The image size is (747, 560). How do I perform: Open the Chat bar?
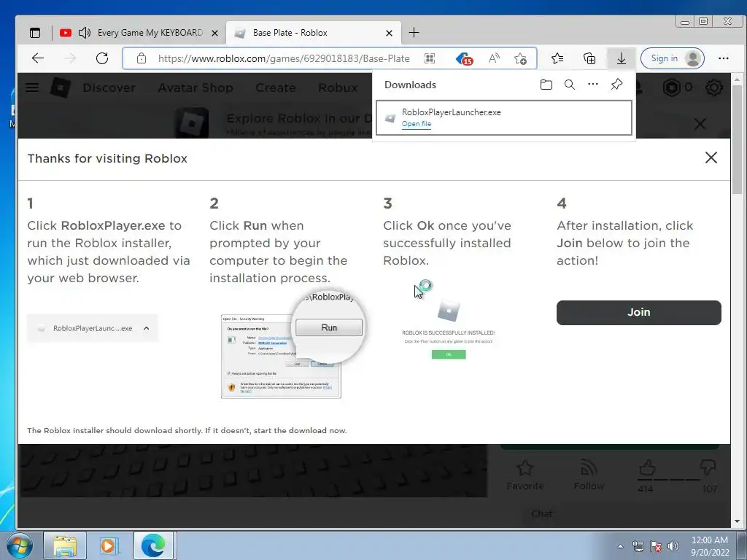[x=542, y=514]
